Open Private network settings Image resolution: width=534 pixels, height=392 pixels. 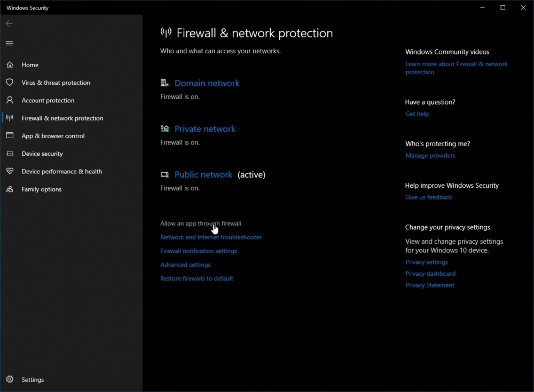coord(205,129)
